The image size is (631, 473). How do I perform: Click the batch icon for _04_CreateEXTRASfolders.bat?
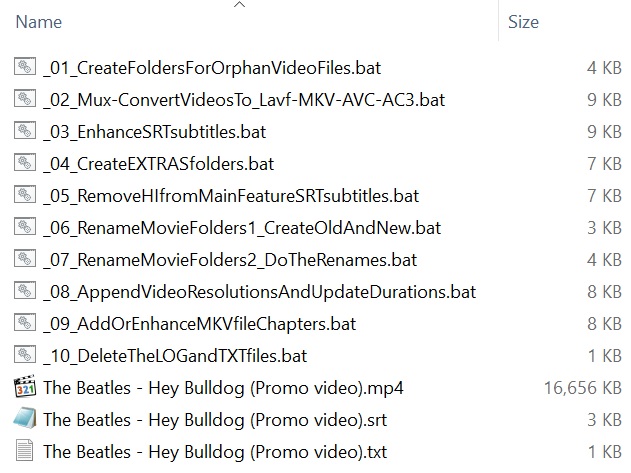click(25, 163)
